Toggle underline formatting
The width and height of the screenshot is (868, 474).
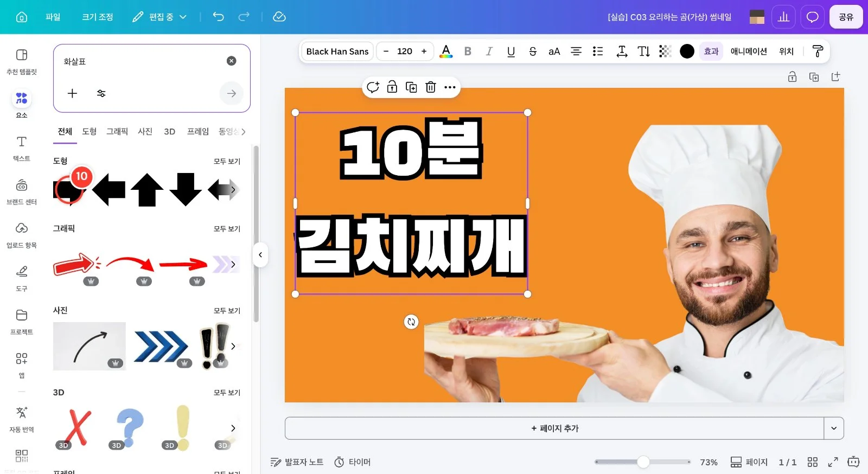point(511,52)
